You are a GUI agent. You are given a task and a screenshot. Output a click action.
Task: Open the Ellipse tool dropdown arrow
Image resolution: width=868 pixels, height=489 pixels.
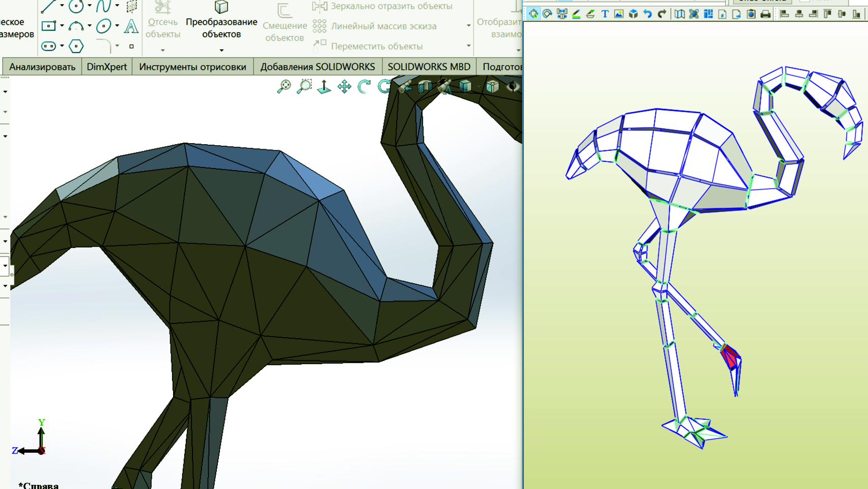coord(117,25)
